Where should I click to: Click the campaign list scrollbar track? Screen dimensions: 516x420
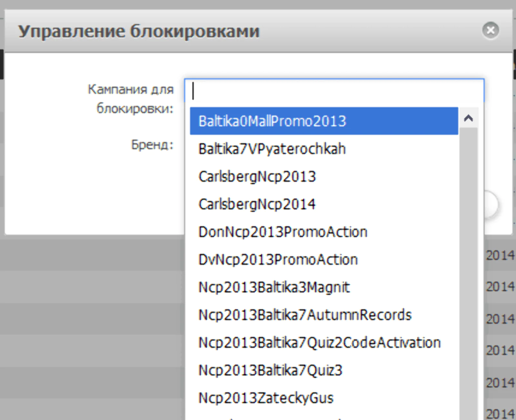click(x=469, y=274)
